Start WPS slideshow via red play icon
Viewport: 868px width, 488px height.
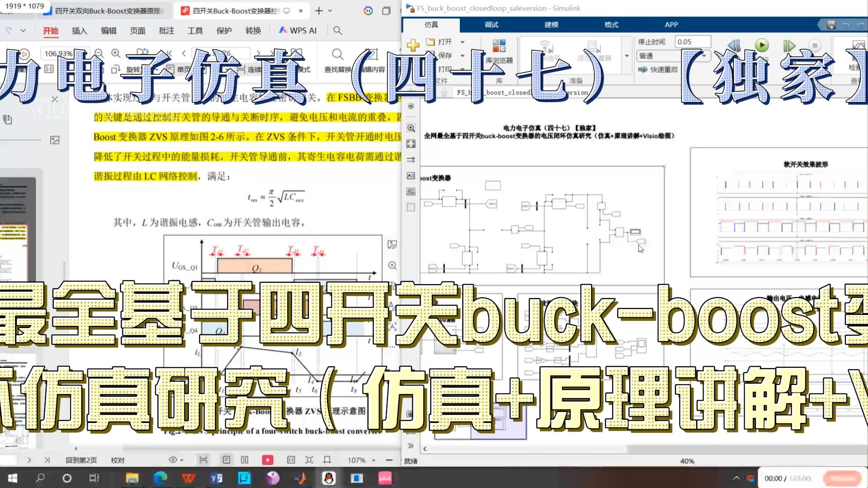pyautogui.click(x=267, y=460)
